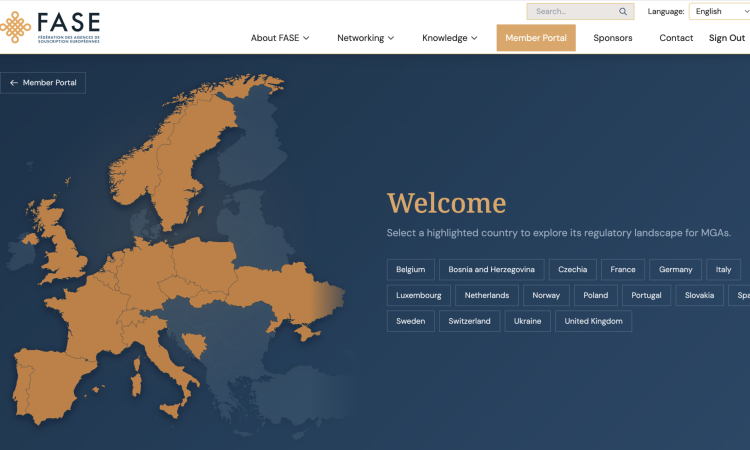
Task: Select the Belgium country button
Action: pyautogui.click(x=410, y=270)
